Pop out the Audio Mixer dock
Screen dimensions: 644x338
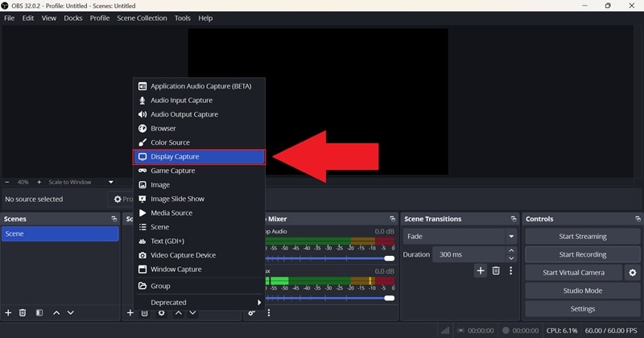(x=392, y=219)
